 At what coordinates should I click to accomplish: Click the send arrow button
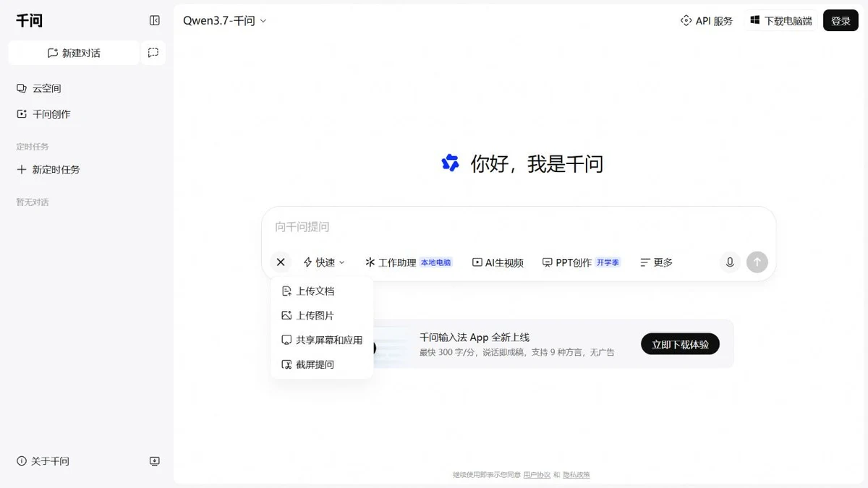pyautogui.click(x=757, y=262)
